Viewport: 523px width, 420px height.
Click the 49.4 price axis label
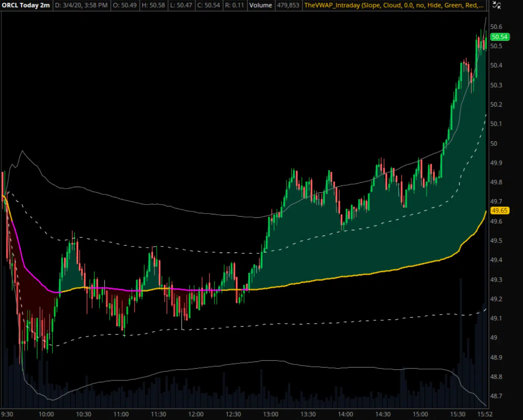[496, 260]
